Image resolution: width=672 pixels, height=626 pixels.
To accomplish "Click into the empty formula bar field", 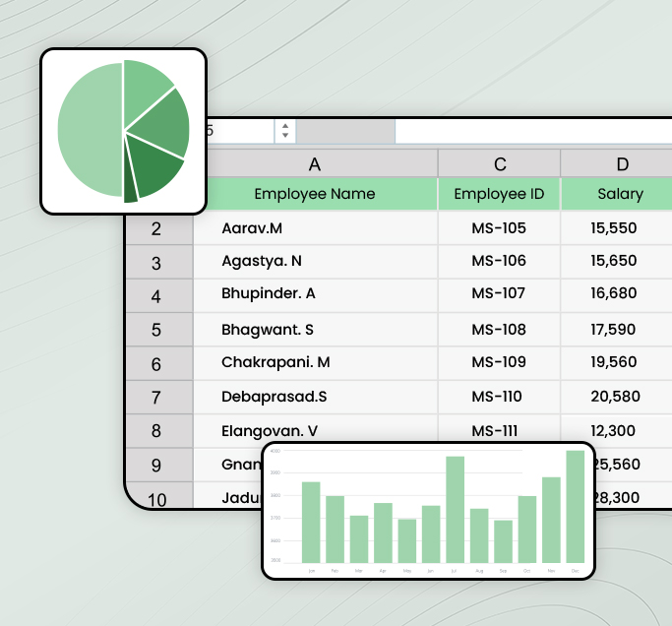I will tap(531, 131).
